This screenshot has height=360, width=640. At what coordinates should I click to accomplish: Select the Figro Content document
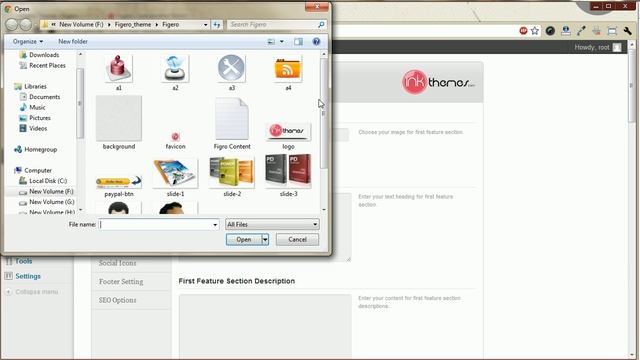pos(232,123)
